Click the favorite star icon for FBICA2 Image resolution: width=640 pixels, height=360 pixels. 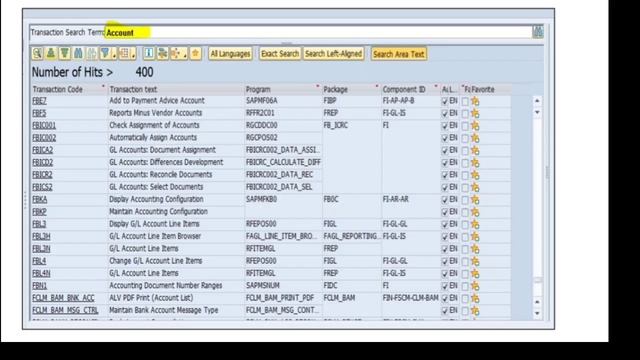pyautogui.click(x=475, y=150)
